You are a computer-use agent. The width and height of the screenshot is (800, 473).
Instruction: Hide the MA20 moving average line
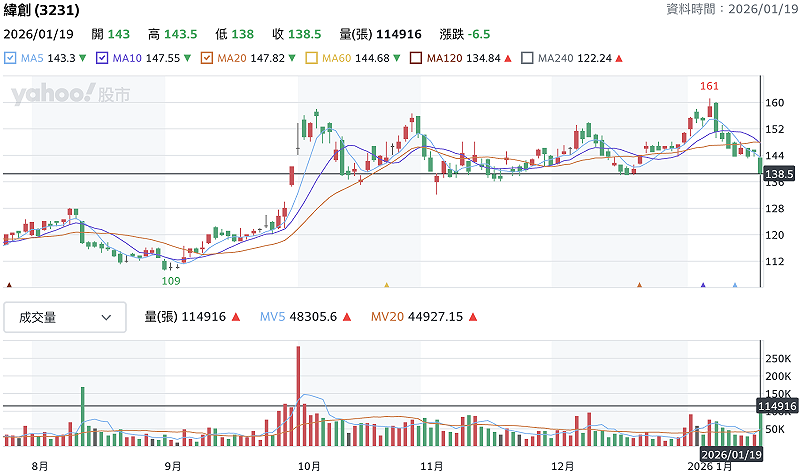tap(207, 58)
